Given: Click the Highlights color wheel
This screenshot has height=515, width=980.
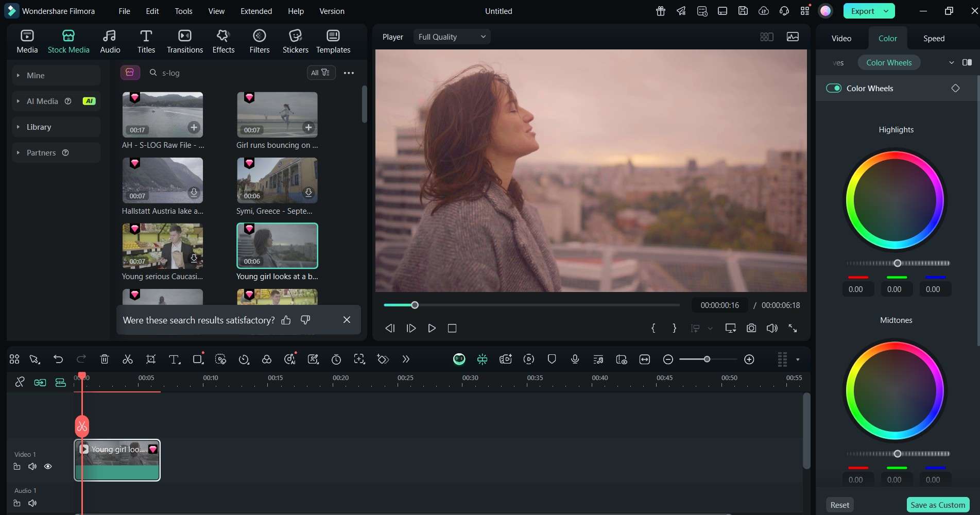Looking at the screenshot, I should click(x=896, y=200).
